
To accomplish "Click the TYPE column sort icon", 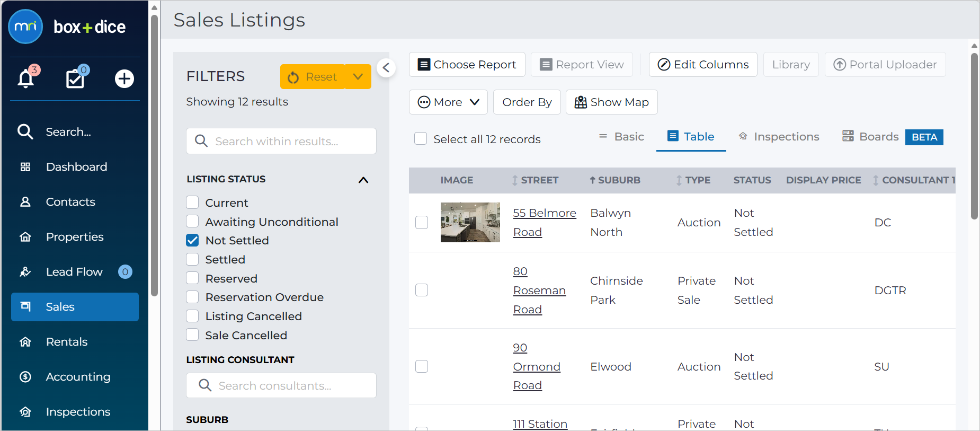I will coord(679,180).
